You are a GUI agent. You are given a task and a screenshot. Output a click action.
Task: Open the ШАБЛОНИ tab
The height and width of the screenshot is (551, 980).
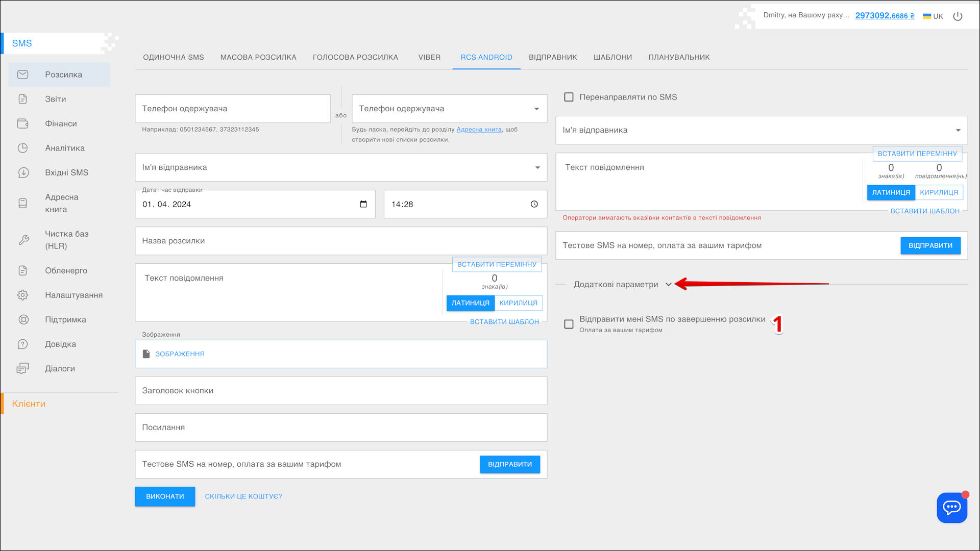coord(612,57)
